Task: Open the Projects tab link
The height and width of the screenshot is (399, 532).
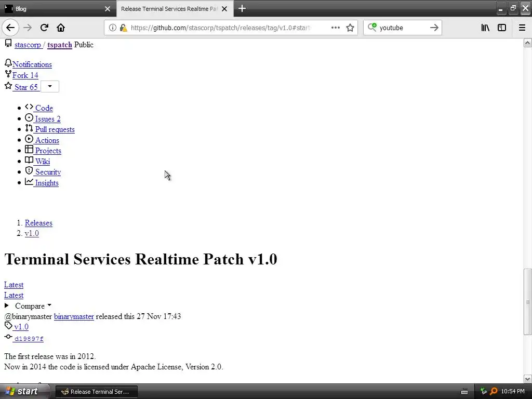Action: click(x=48, y=151)
